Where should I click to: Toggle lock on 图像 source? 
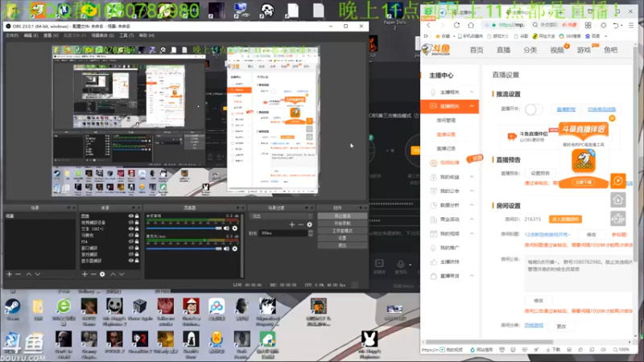pos(137,216)
